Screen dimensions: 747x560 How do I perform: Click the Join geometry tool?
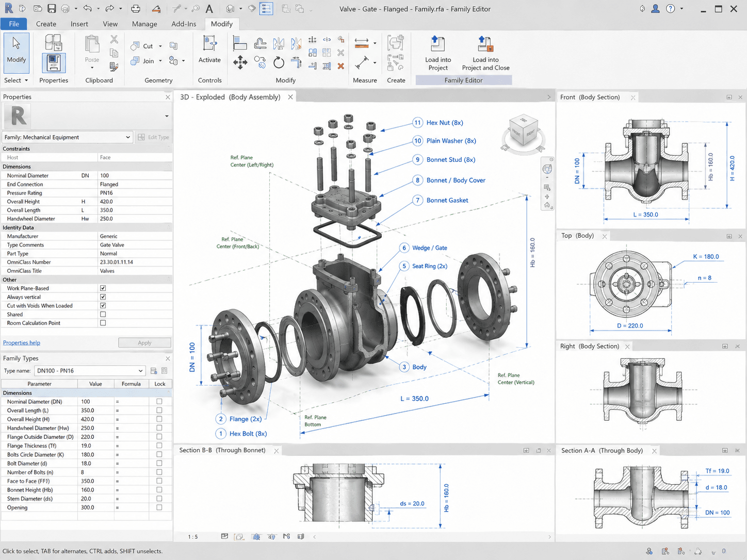click(x=142, y=61)
